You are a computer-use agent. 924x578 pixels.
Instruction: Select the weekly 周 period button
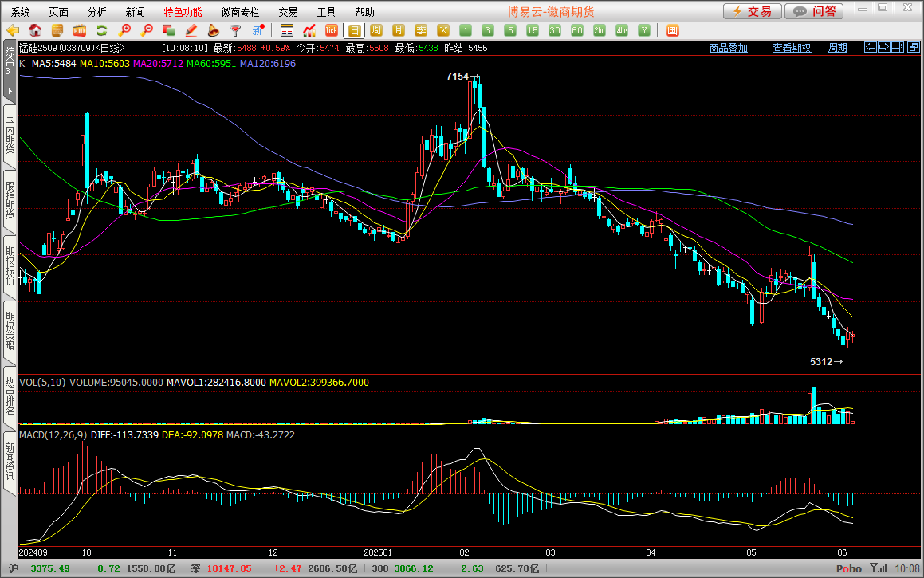coord(376,30)
